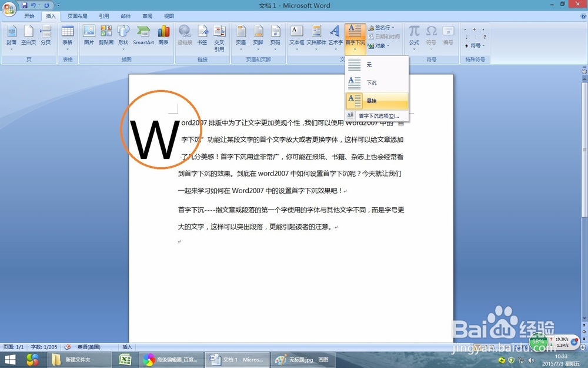Click the Office button logo
Screen dimensions: 588x368
click(9, 9)
